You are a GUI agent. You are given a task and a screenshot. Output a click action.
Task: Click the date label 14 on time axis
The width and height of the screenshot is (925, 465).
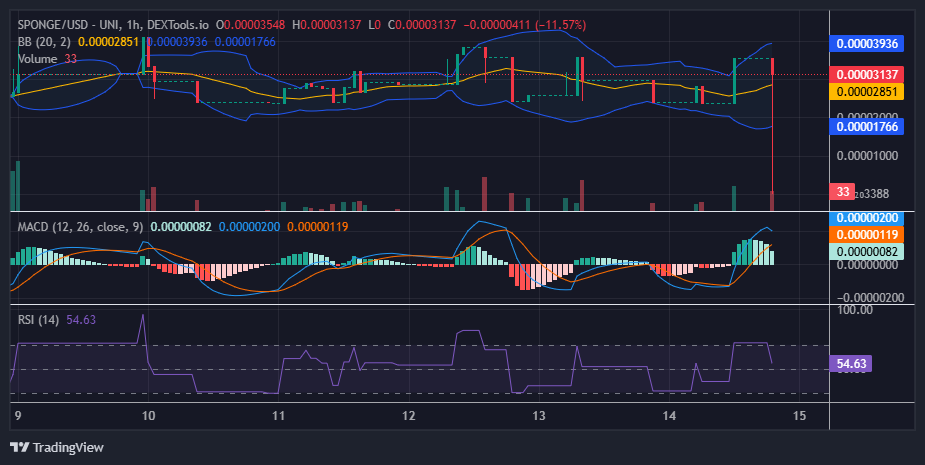[668, 415]
